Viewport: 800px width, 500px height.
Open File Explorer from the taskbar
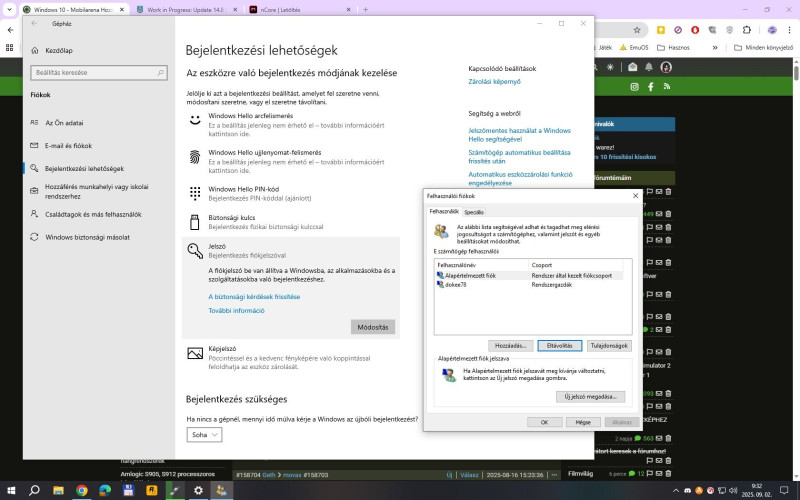(x=58, y=490)
